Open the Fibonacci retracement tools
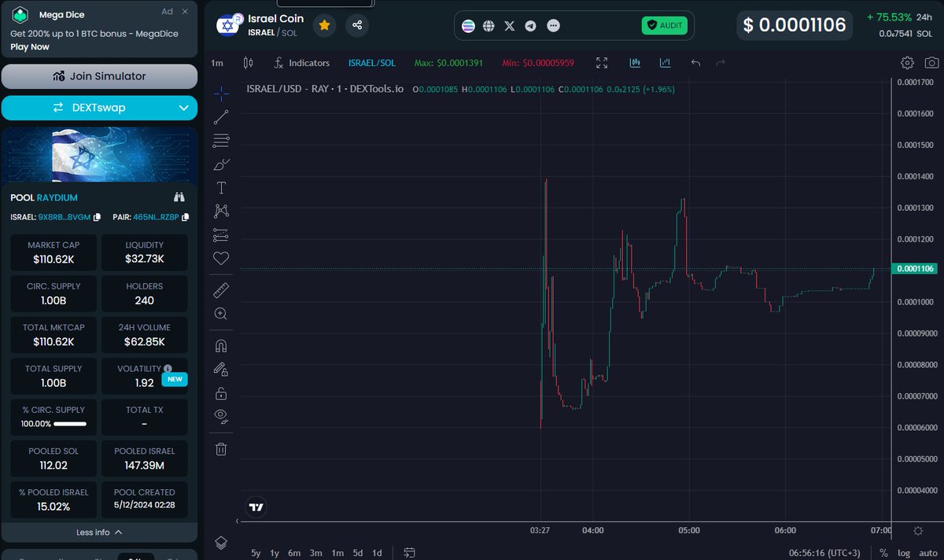The image size is (944, 560). (221, 141)
